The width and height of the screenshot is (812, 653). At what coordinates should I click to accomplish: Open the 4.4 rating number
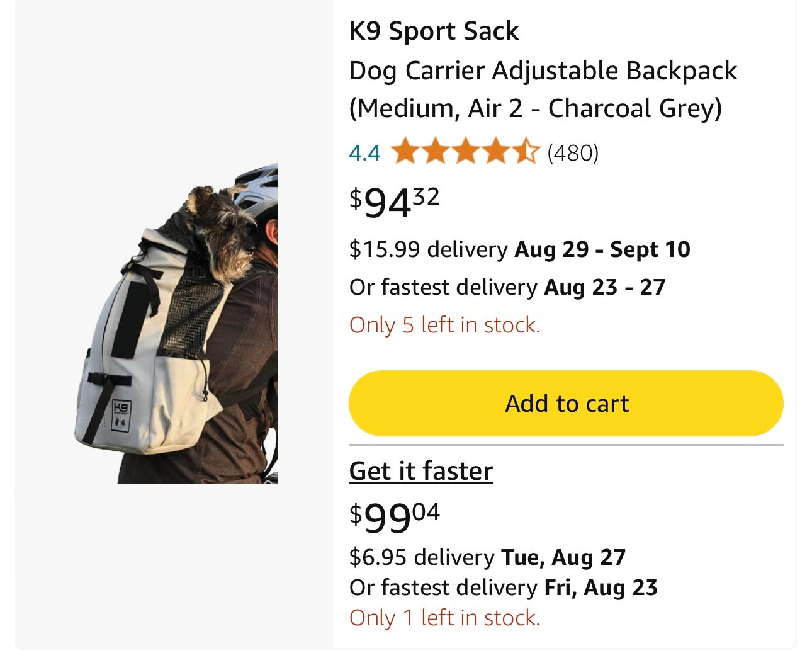364,153
